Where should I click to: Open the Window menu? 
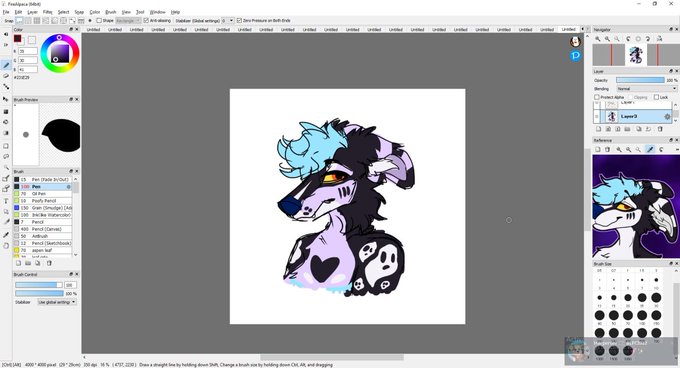[x=157, y=12]
